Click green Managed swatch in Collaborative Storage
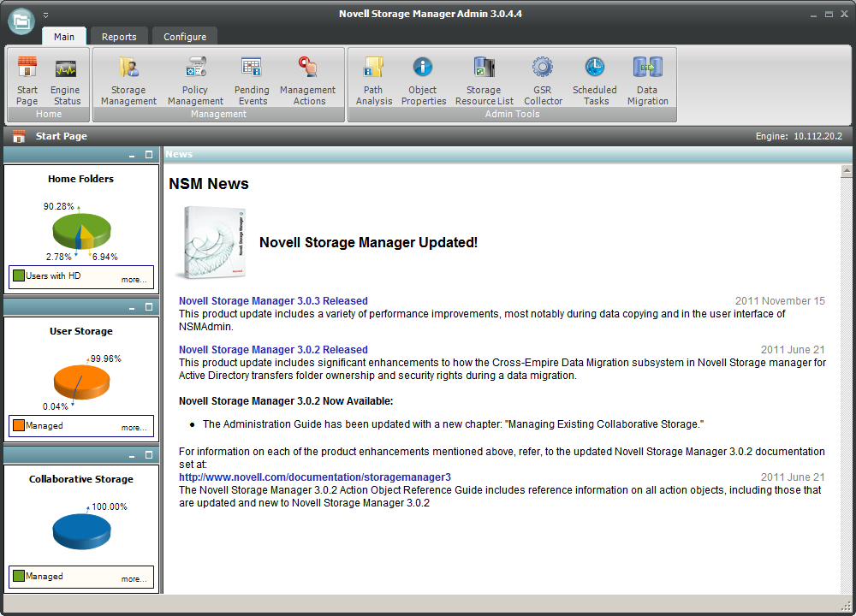The width and height of the screenshot is (856, 616). pyautogui.click(x=19, y=576)
